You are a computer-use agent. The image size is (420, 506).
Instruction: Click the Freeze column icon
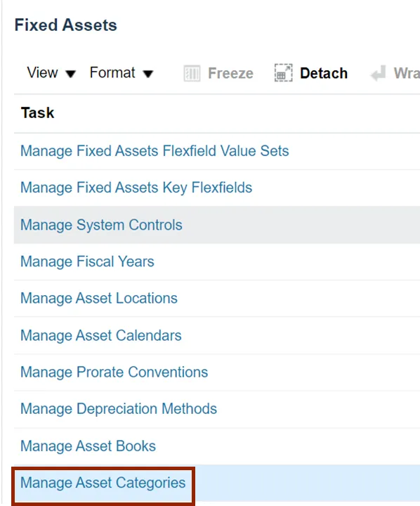(192, 73)
